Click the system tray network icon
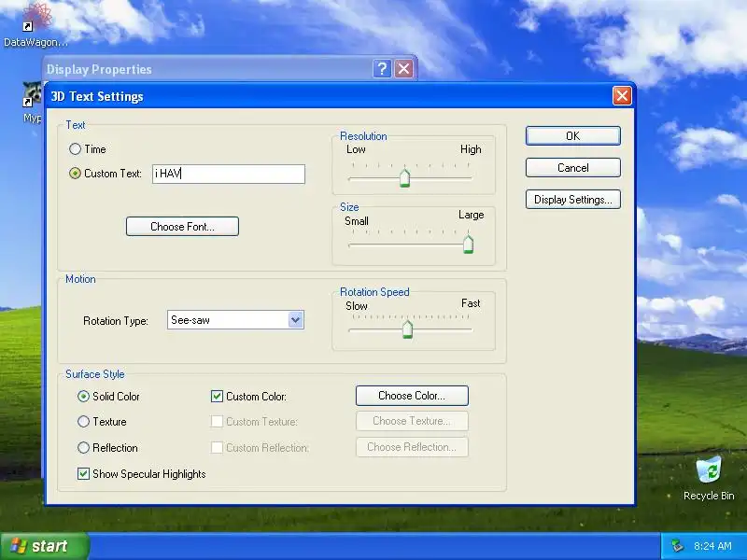Image resolution: width=747 pixels, height=560 pixels. 676,546
